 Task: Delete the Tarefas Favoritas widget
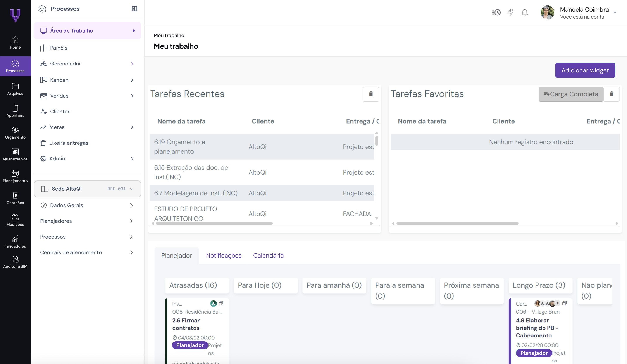611,94
